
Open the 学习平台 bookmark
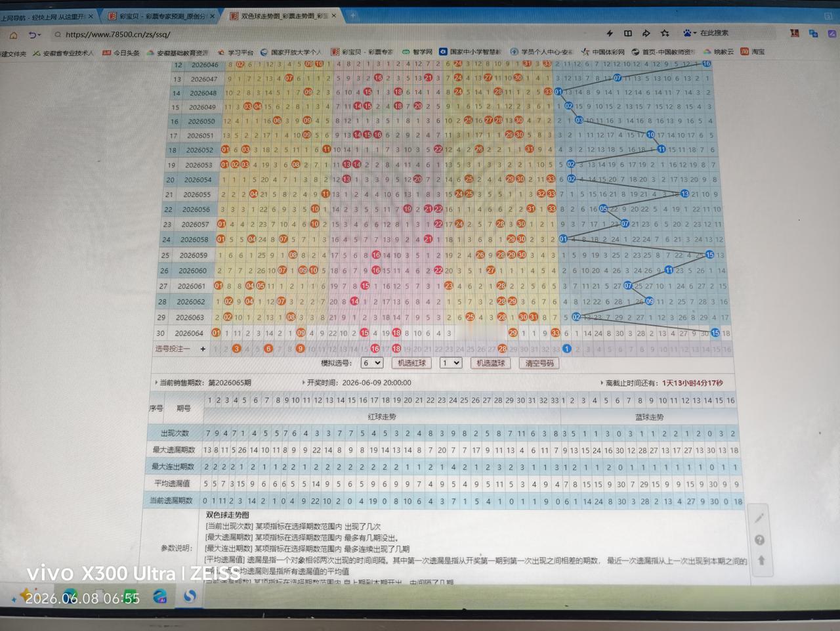236,53
